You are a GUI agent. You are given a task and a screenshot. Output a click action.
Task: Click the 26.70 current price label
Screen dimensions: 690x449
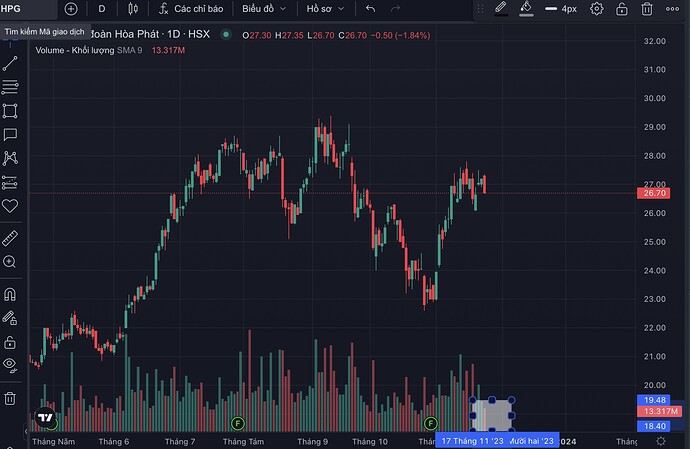(x=653, y=193)
